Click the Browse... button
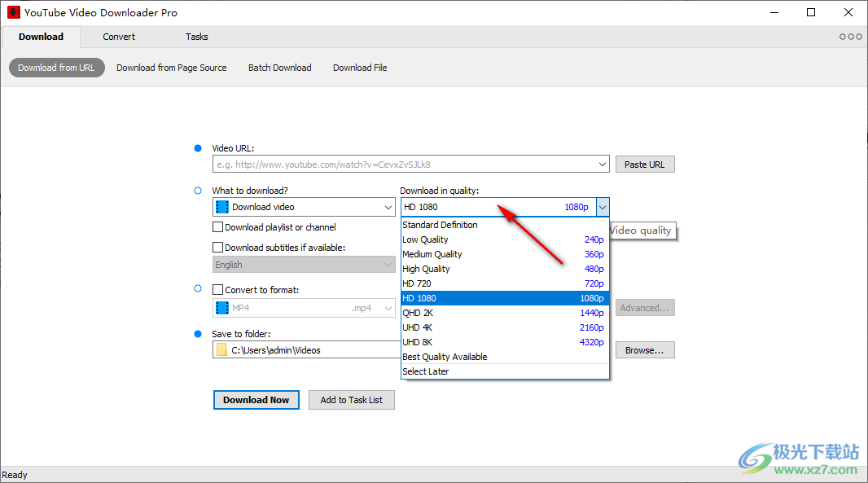 click(645, 350)
